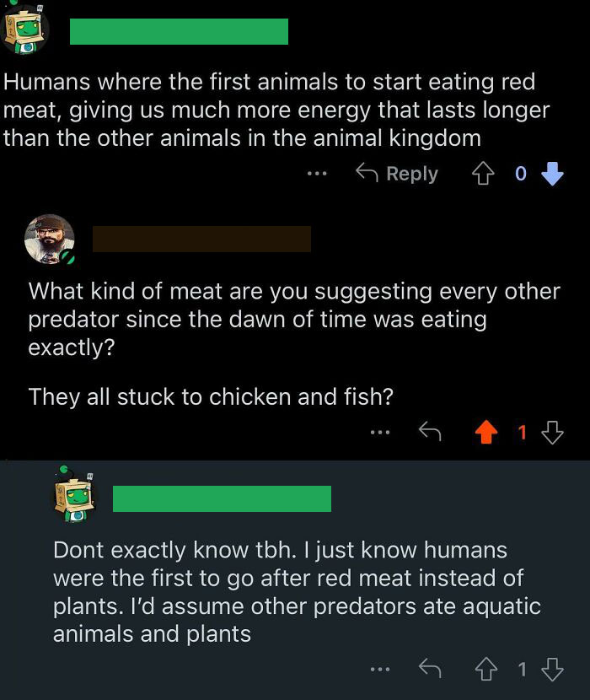Click the orange upvote arrow on the chicken-and-fish comment
Screen dimensions: 590x700
point(486,432)
